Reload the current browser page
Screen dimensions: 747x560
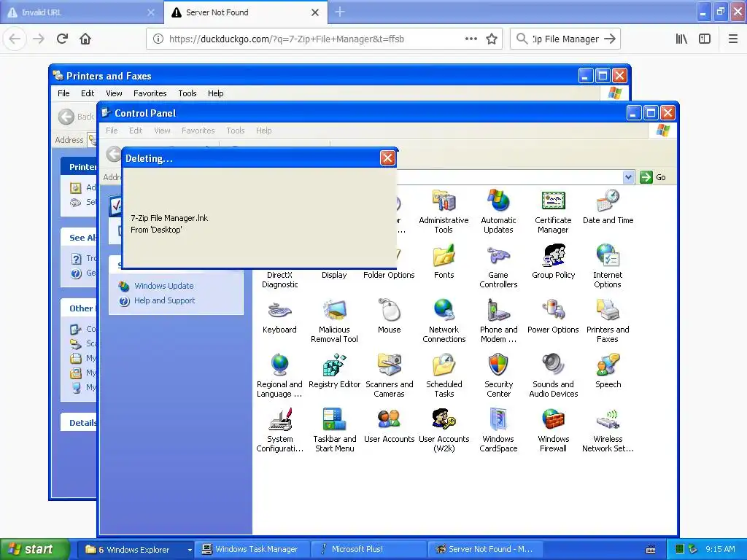pos(62,39)
